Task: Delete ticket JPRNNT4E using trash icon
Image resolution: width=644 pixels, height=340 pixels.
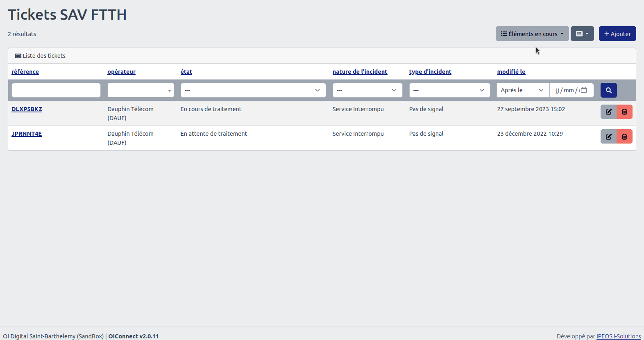Action: tap(624, 137)
